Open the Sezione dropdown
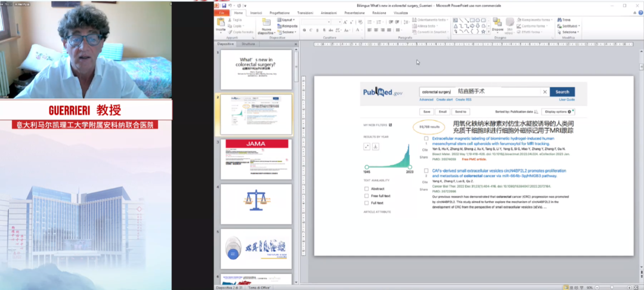644x290 pixels. tap(286, 32)
